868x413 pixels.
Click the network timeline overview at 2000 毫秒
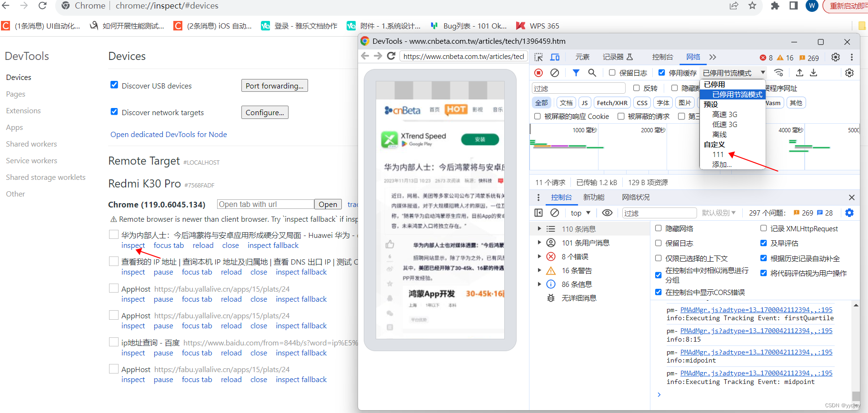tap(653, 130)
